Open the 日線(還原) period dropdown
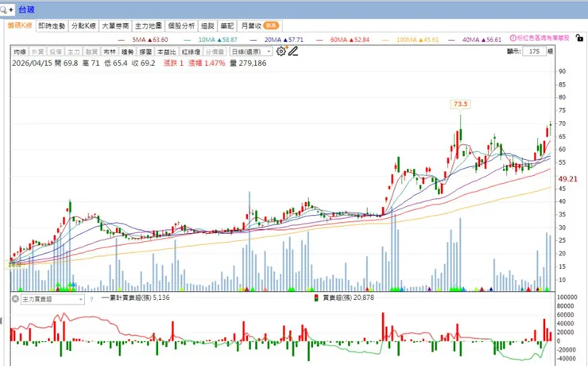The width and height of the screenshot is (588, 366). click(251, 52)
